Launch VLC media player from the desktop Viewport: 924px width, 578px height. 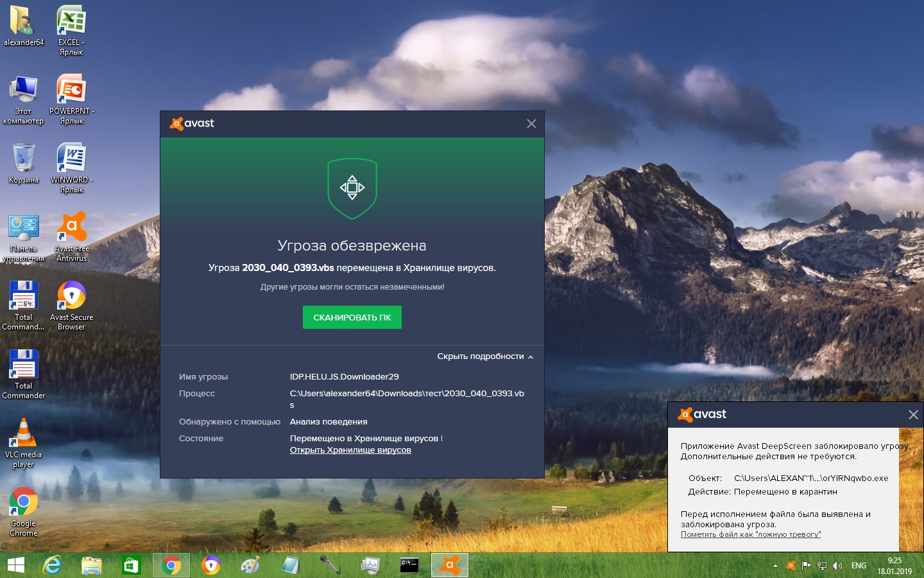click(24, 443)
